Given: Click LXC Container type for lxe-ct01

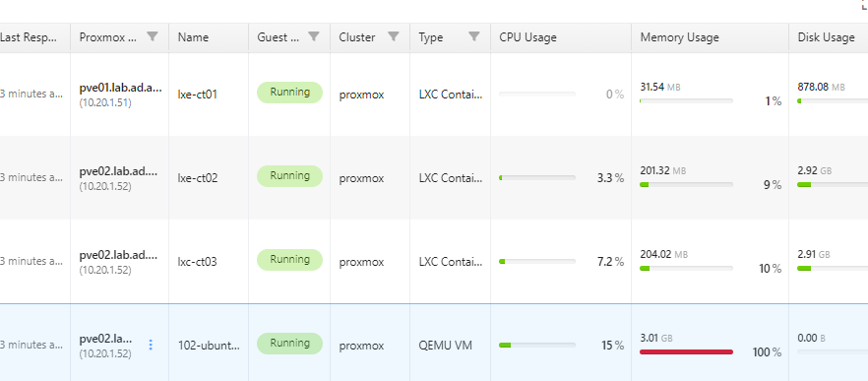Looking at the screenshot, I should (x=451, y=95).
